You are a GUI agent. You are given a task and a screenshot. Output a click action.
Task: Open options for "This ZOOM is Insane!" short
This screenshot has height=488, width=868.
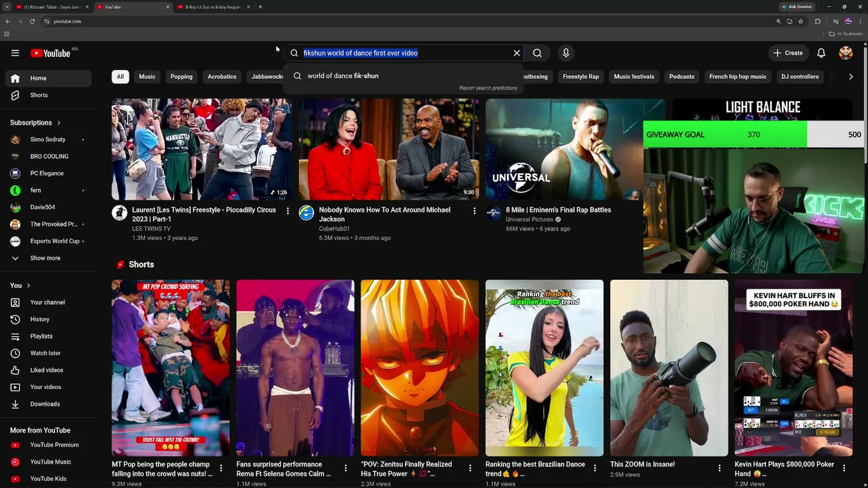pyautogui.click(x=719, y=468)
